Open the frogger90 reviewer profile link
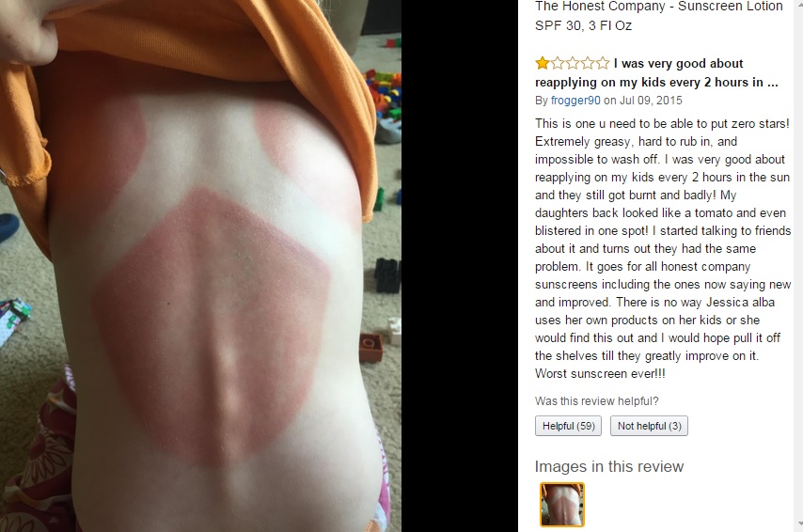 point(575,101)
